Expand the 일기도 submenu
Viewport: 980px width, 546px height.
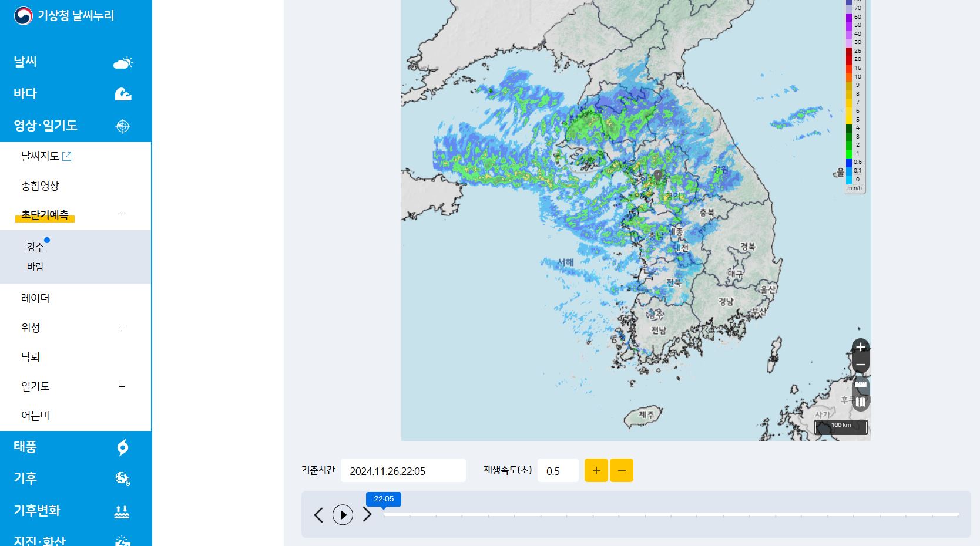[122, 386]
